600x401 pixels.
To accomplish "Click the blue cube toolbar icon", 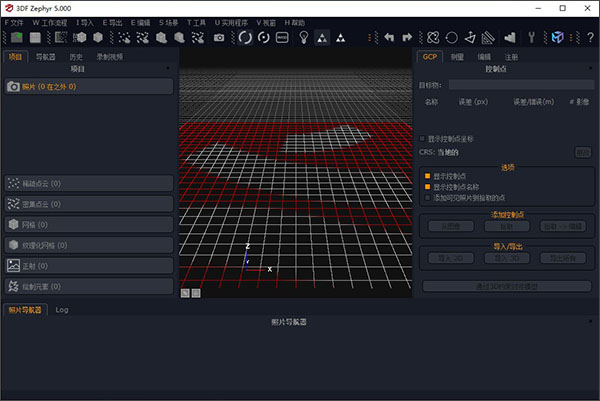I will tap(558, 37).
